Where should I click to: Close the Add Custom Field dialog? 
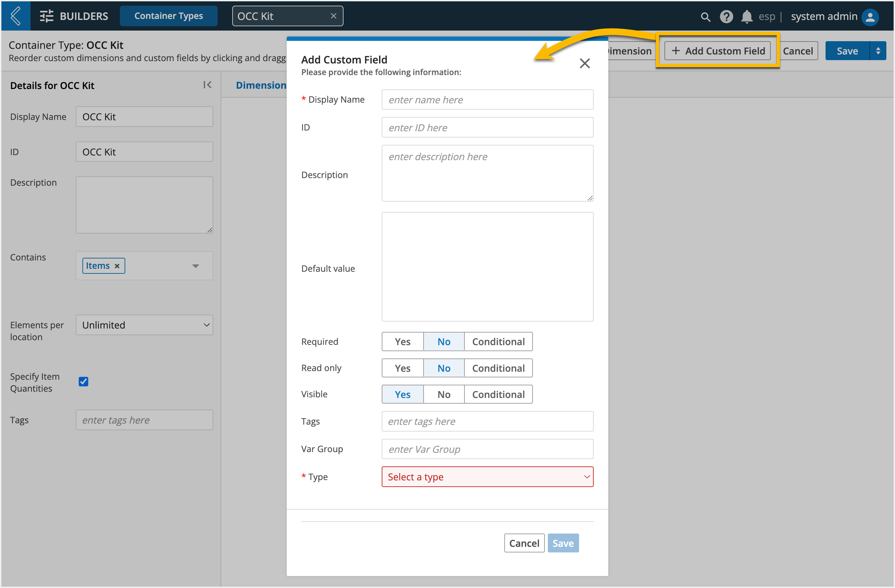[584, 63]
